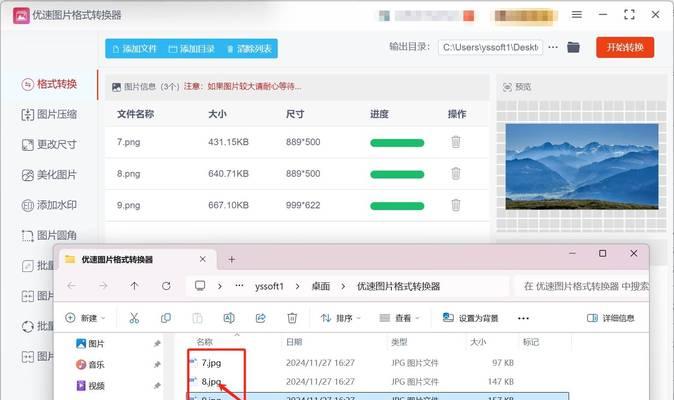Click the 999*622 dimension cell
Image resolution: width=674 pixels, height=400 pixels.
pyautogui.click(x=303, y=205)
